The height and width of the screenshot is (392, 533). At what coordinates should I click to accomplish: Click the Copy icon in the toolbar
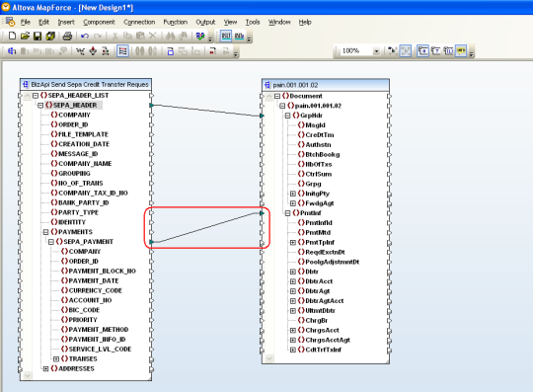point(127,36)
